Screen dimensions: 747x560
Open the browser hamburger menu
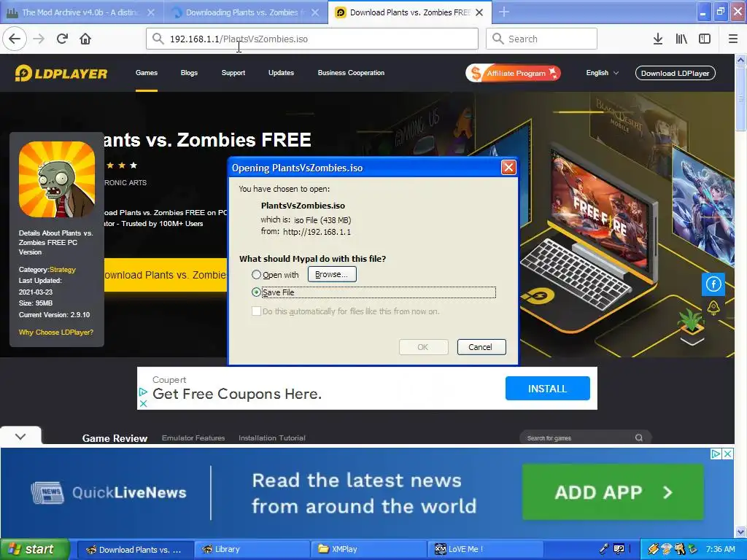pyautogui.click(x=733, y=39)
